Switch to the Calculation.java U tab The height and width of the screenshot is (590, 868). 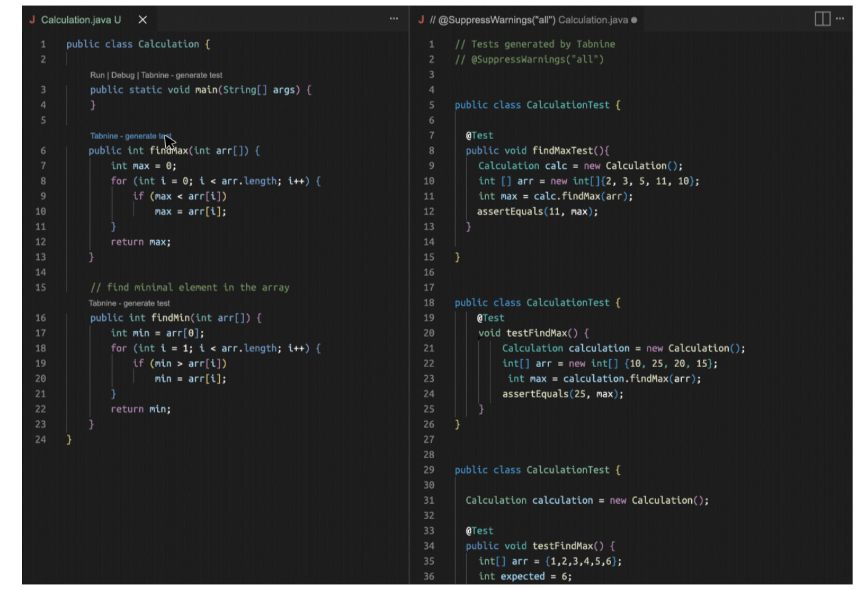(x=81, y=20)
